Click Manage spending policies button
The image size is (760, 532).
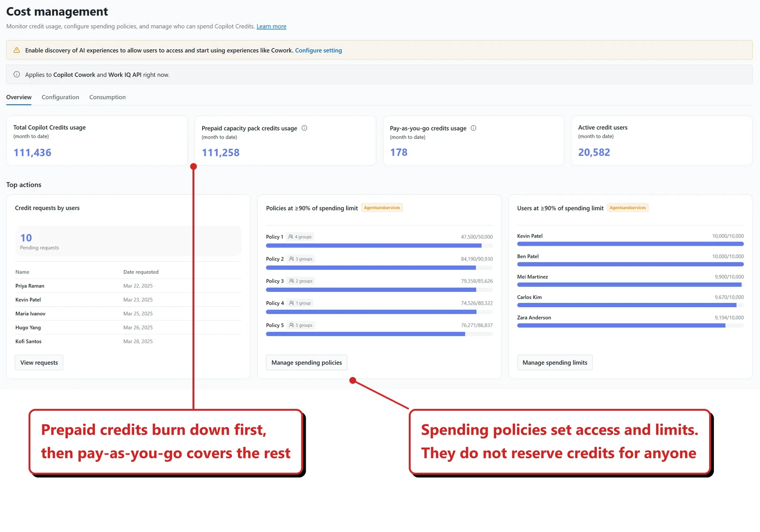pyautogui.click(x=307, y=362)
